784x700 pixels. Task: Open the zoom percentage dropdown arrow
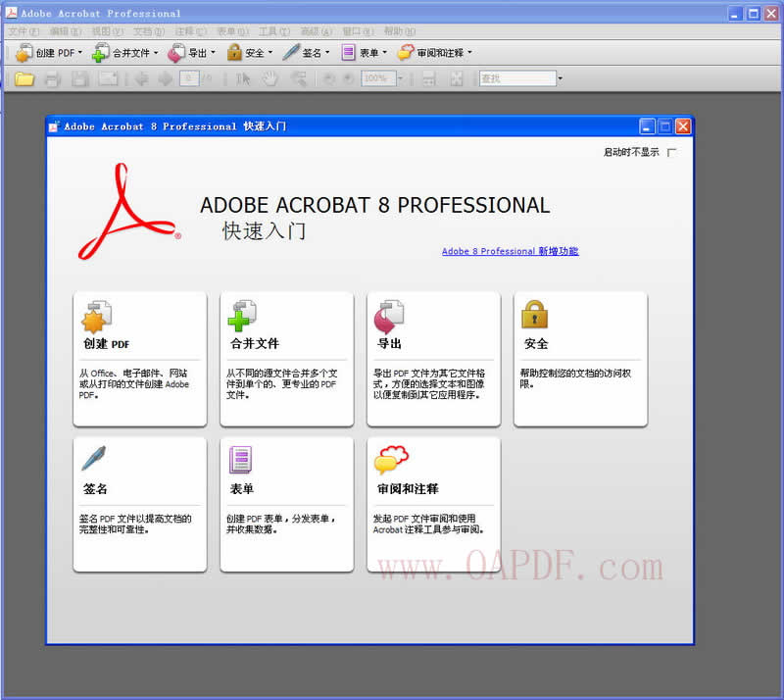400,78
